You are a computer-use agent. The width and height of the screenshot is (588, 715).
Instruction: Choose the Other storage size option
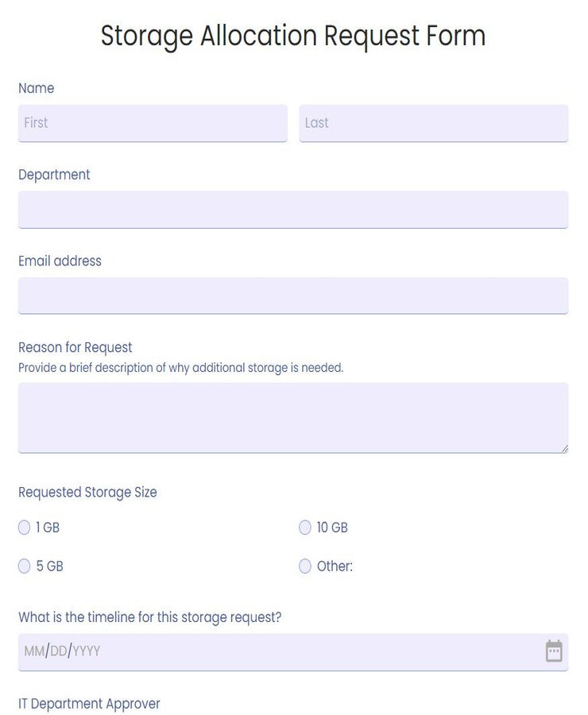click(305, 566)
